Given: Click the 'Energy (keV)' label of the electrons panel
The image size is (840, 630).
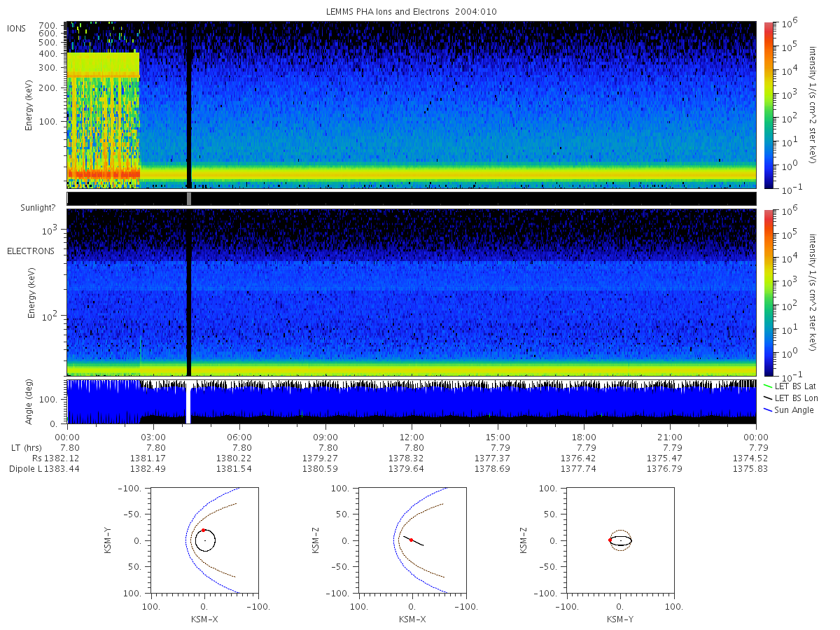Looking at the screenshot, I should (31, 293).
